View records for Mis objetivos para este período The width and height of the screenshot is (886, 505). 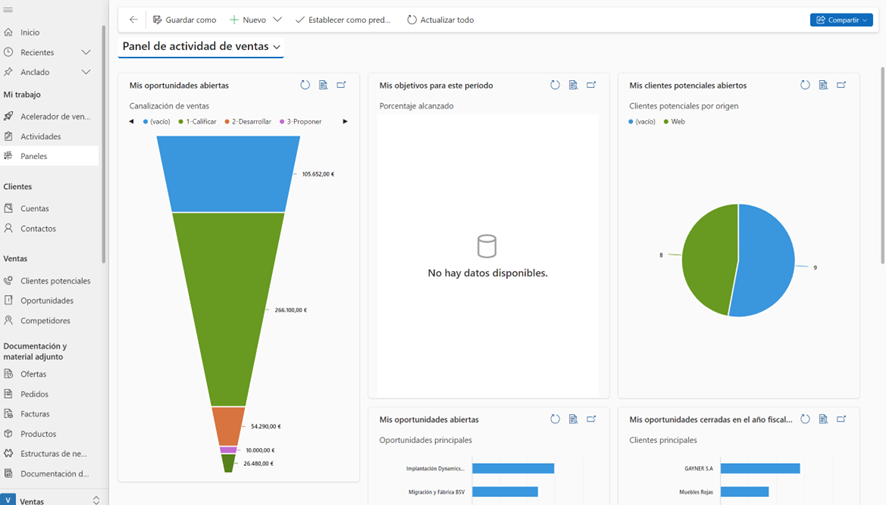pyautogui.click(x=573, y=85)
